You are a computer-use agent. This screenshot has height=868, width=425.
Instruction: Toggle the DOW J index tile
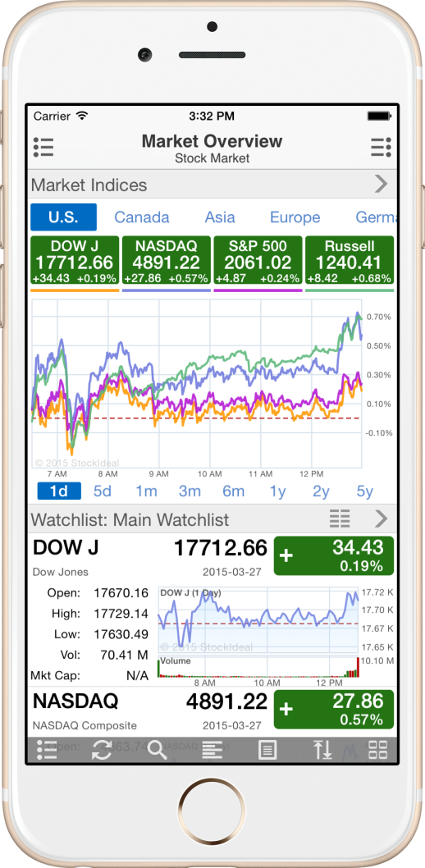click(75, 260)
